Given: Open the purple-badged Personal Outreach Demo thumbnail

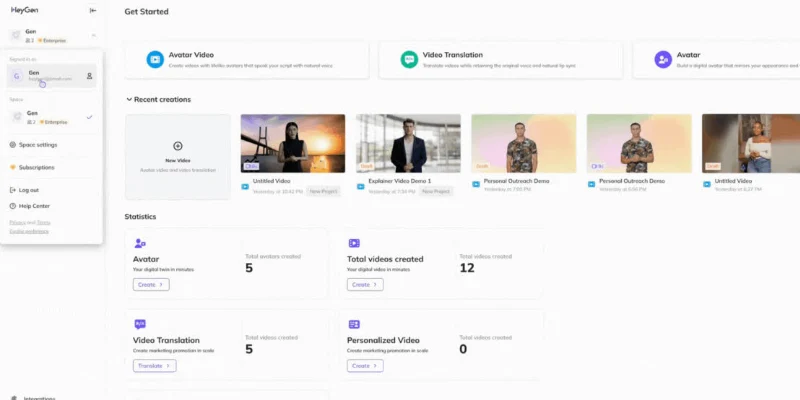Looking at the screenshot, I should [x=639, y=143].
